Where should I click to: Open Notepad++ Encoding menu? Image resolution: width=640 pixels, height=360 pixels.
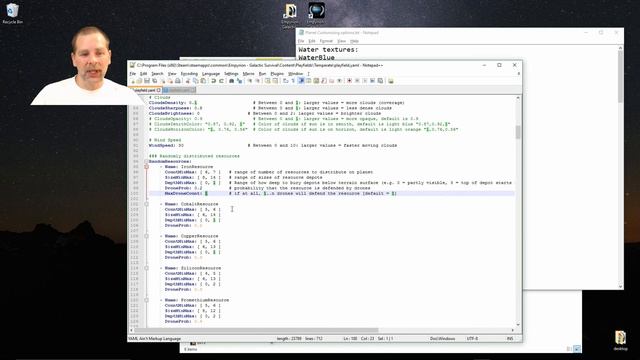click(189, 74)
